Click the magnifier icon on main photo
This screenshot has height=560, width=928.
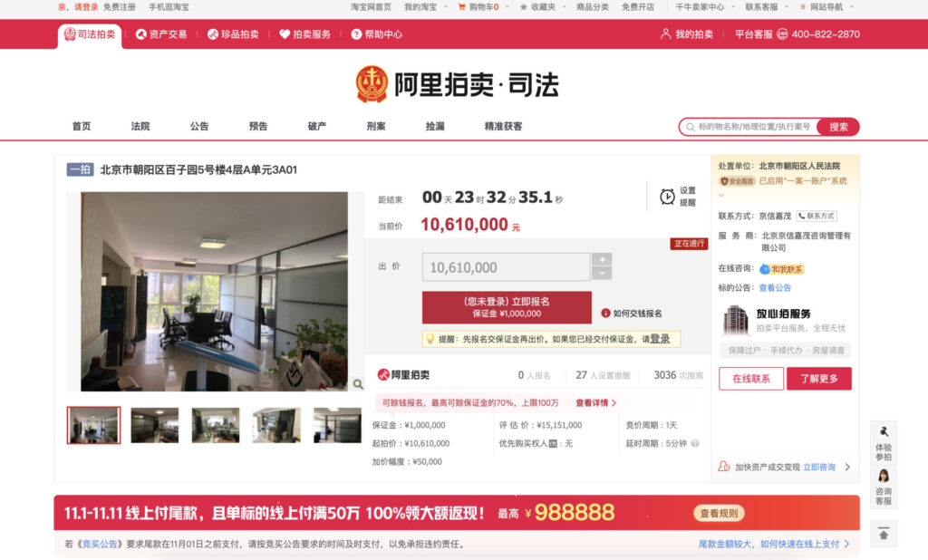coord(358,384)
